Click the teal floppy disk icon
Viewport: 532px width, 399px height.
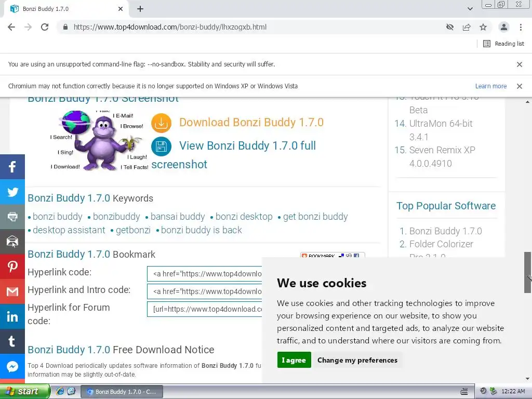161,147
